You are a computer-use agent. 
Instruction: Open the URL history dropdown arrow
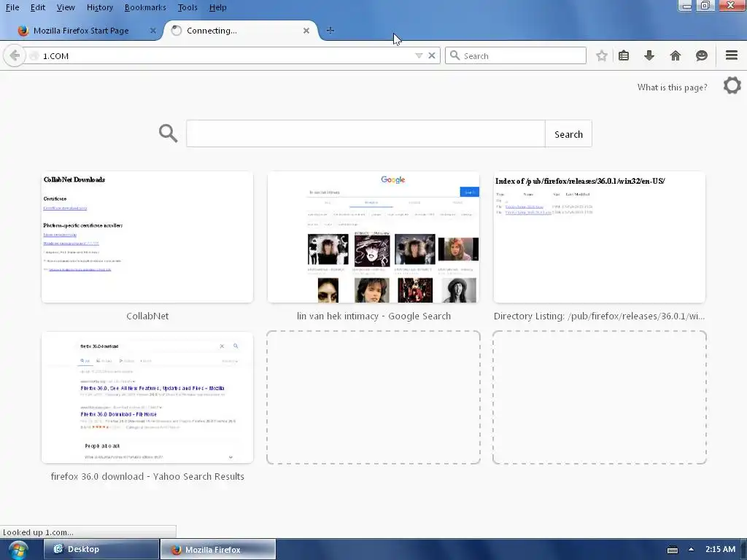pyautogui.click(x=419, y=55)
